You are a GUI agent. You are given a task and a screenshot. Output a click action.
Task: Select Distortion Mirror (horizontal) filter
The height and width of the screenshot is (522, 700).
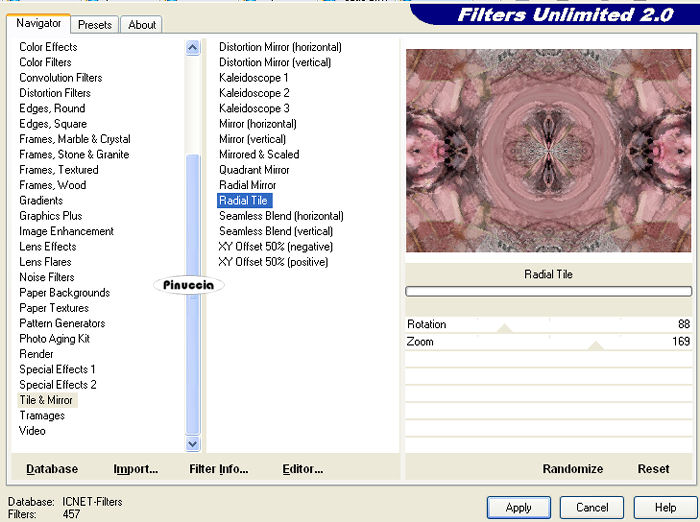280,47
